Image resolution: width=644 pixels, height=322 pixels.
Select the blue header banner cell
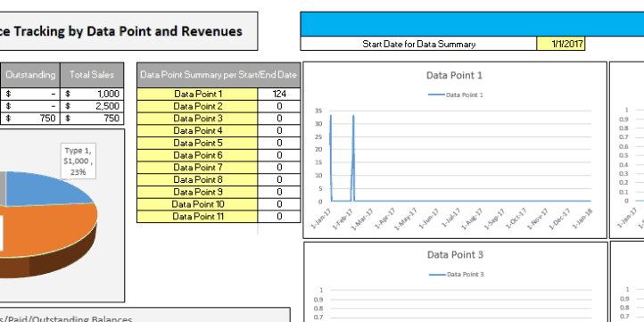[x=473, y=24]
